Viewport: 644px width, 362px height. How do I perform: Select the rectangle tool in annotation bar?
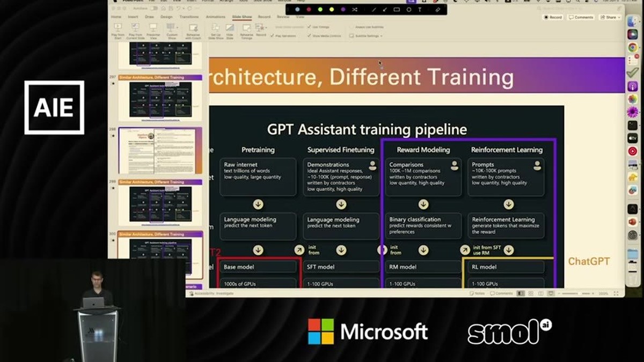pos(397,9)
